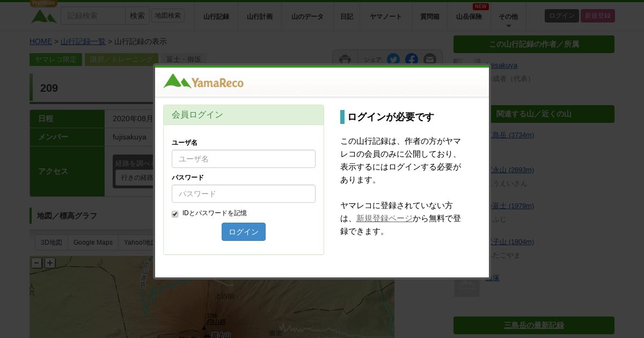
Task: Share by email icon
Action: click(x=430, y=60)
